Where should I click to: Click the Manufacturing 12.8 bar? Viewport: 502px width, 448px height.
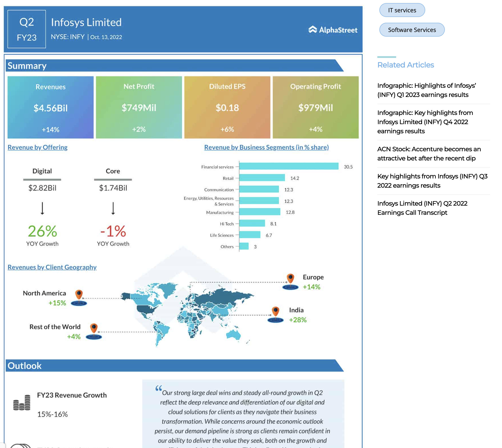(260, 212)
